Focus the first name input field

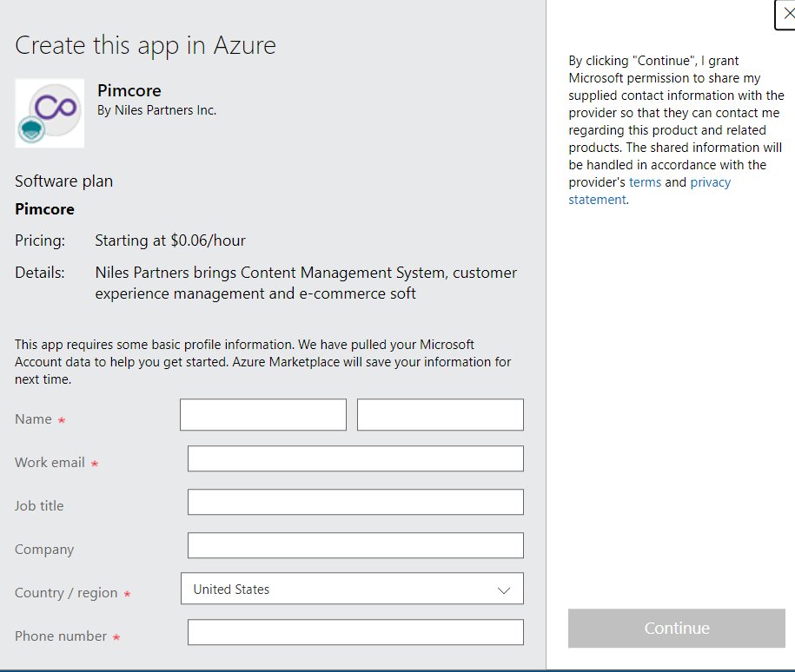pos(262,415)
